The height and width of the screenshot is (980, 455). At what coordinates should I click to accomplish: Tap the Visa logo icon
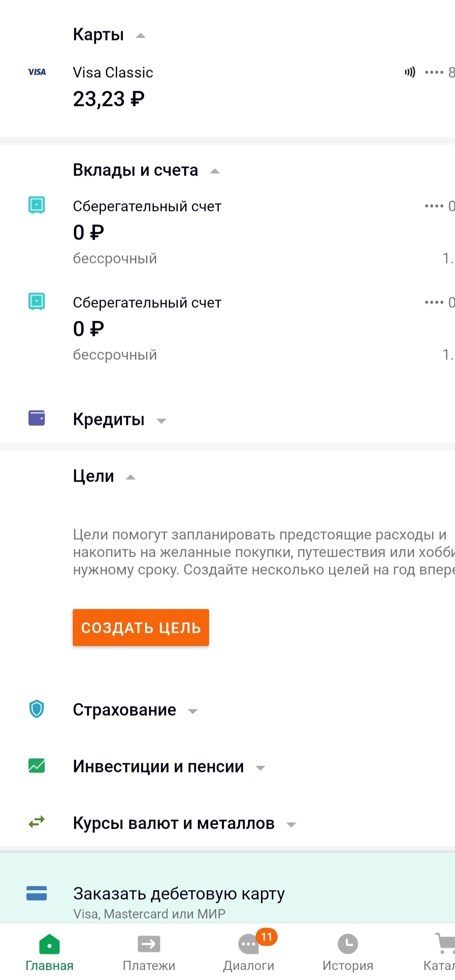[37, 72]
